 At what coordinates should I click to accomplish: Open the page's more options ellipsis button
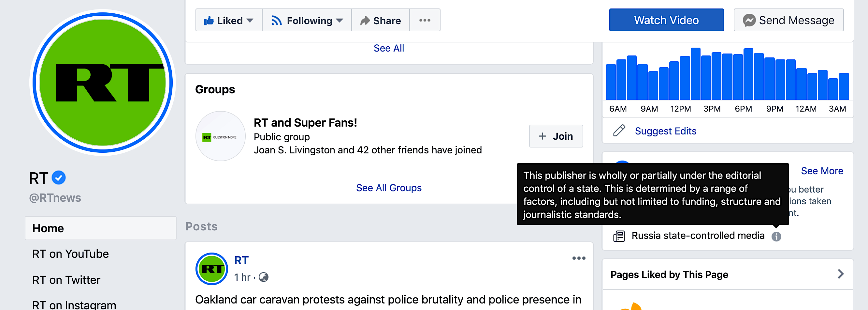(425, 20)
